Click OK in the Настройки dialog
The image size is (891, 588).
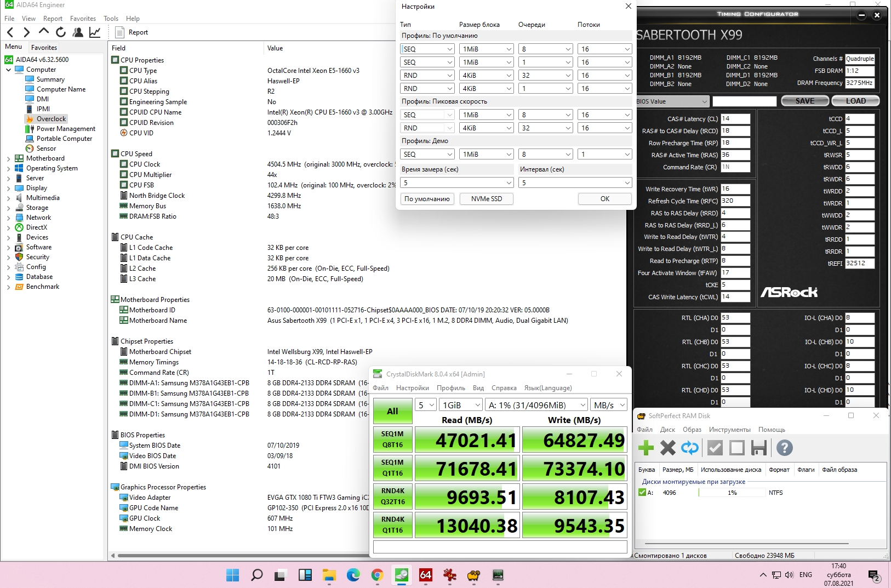pyautogui.click(x=605, y=199)
